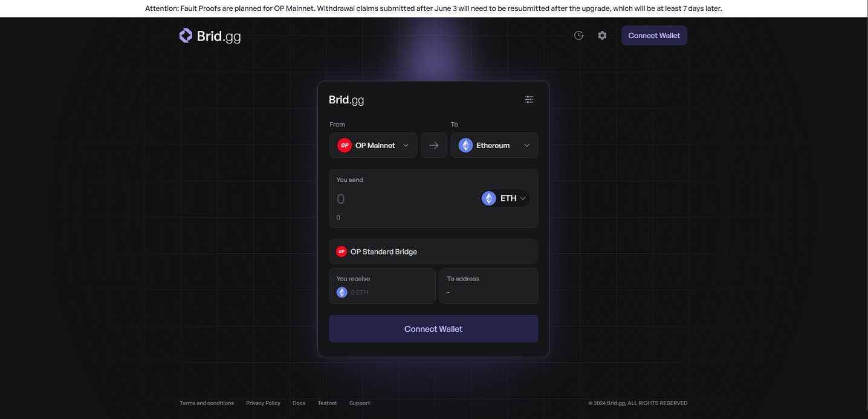
Task: Click the 2024 Brid.gg copyright text
Action: coord(638,403)
